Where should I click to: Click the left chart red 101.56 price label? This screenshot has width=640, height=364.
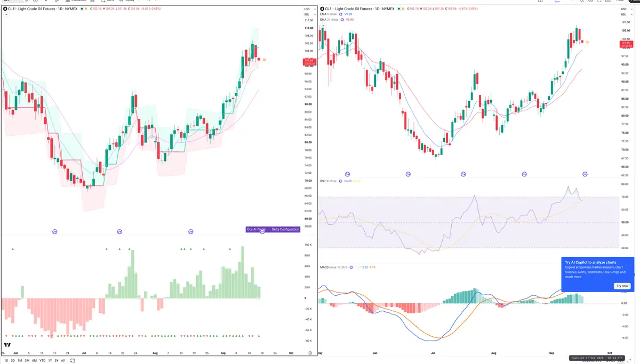point(308,62)
